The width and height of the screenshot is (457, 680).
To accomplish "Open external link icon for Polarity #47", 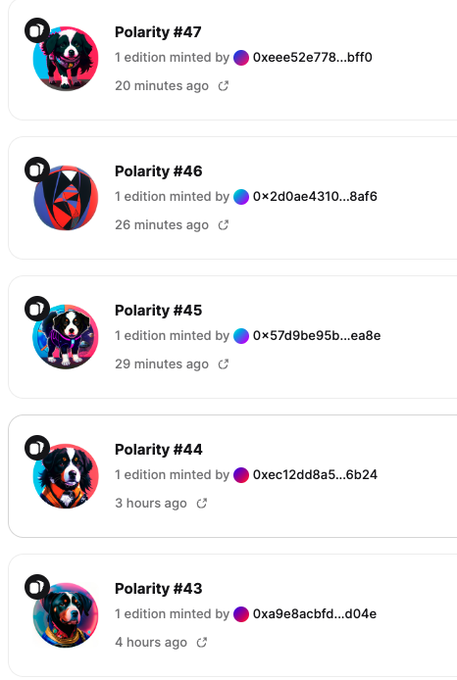I will coord(223,86).
